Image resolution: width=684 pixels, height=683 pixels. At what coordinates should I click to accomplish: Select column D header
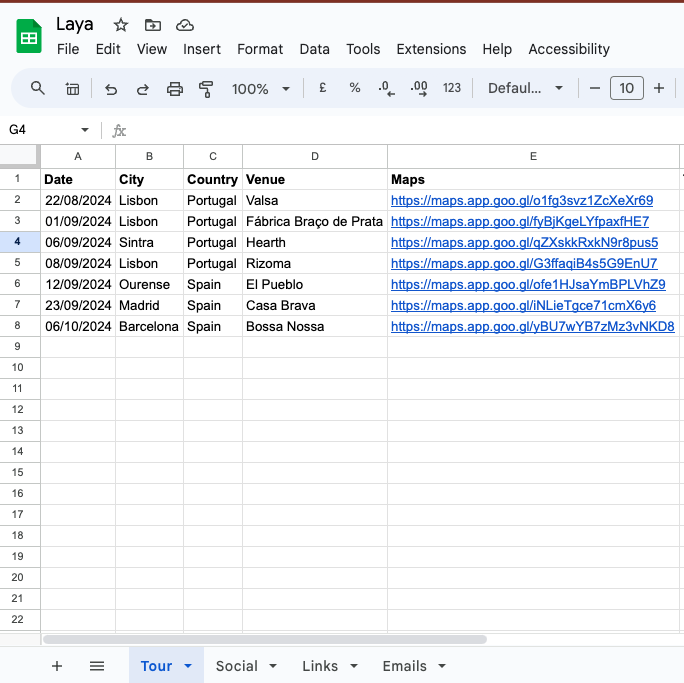[x=315, y=157]
